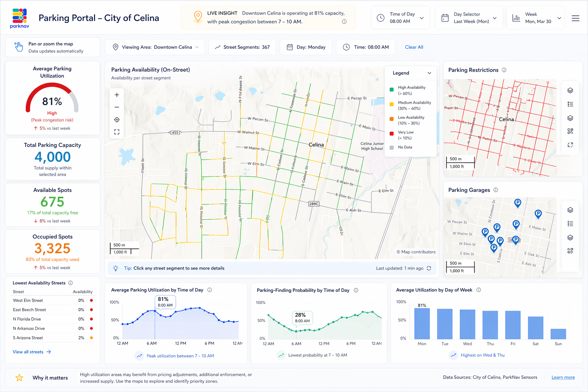Click the locate-me crosshair map icon
The width and height of the screenshot is (588, 392).
click(x=117, y=120)
